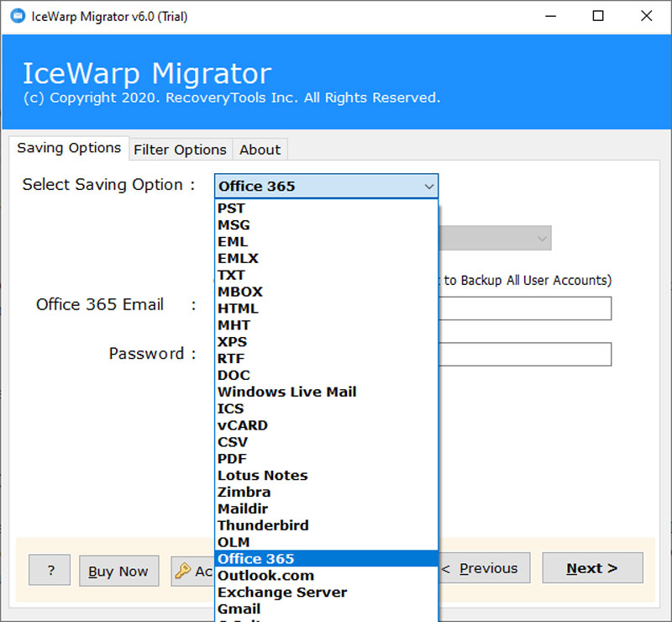Select Zimbra option
This screenshot has width=672, height=622.
pos(326,493)
